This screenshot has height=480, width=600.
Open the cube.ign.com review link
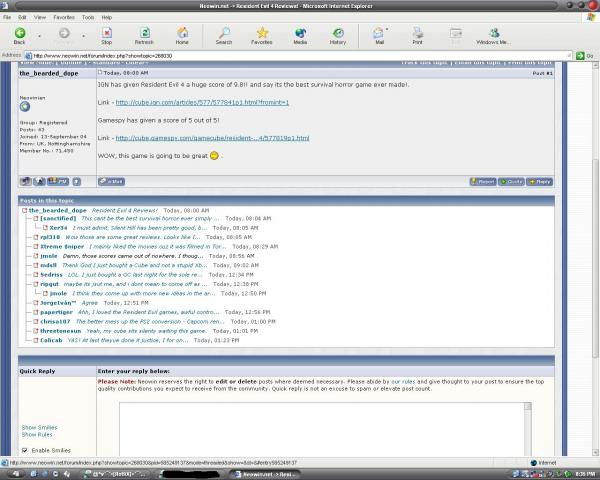click(202, 102)
